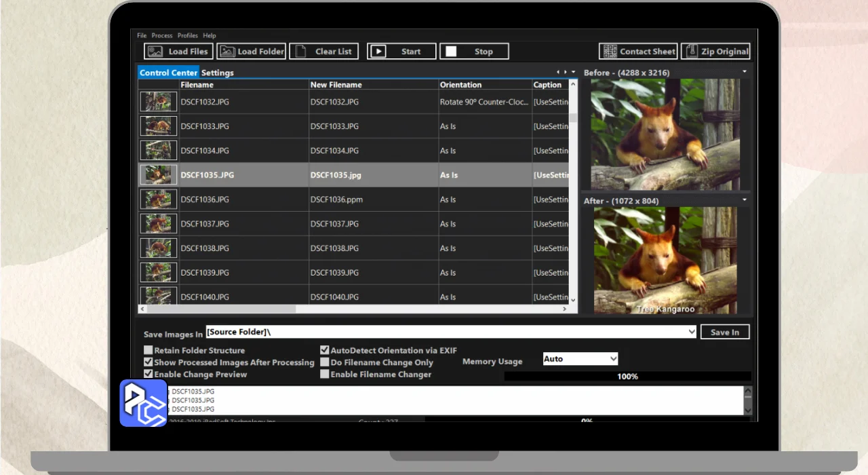
Task: Switch to the Settings tab
Action: [x=217, y=73]
